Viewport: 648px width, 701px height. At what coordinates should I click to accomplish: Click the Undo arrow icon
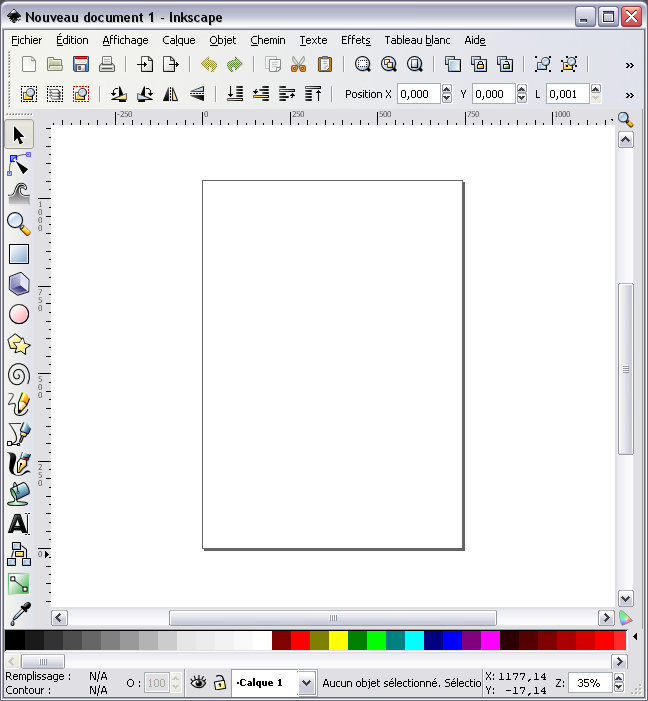[209, 64]
